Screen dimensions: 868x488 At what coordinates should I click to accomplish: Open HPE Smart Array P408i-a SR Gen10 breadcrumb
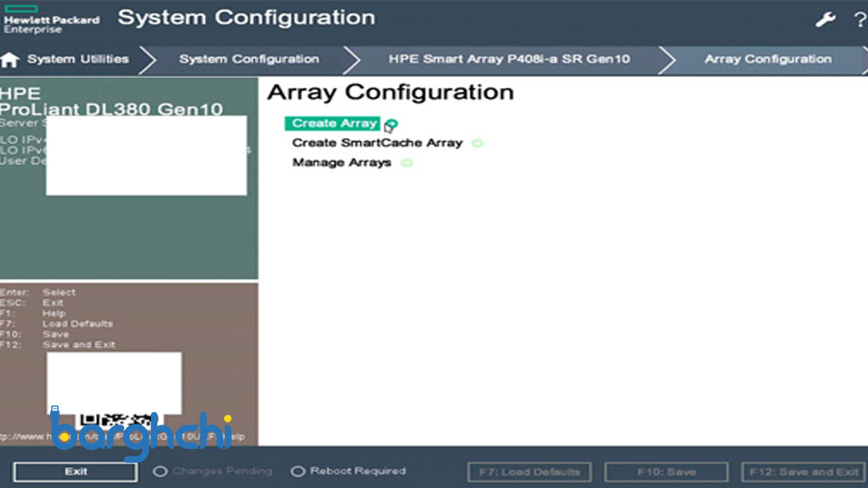509,60
